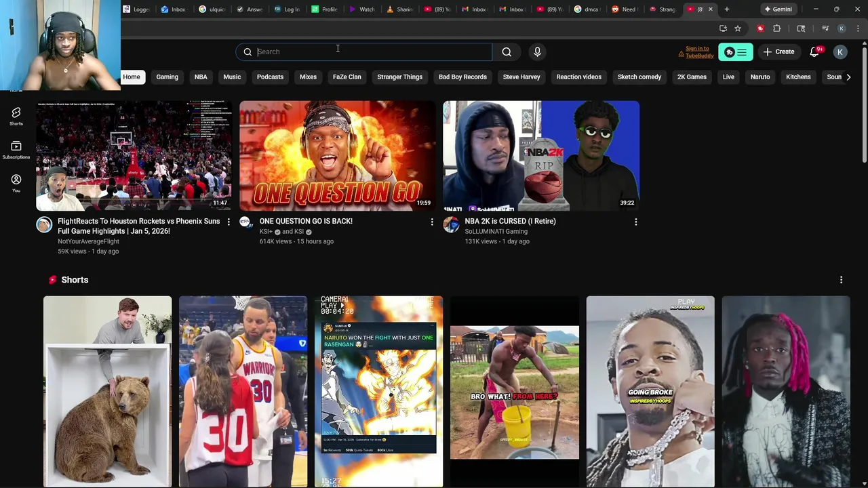Image resolution: width=868 pixels, height=488 pixels.
Task: Open the SoLLUMINATI Gaming channel name link
Action: point(496,231)
